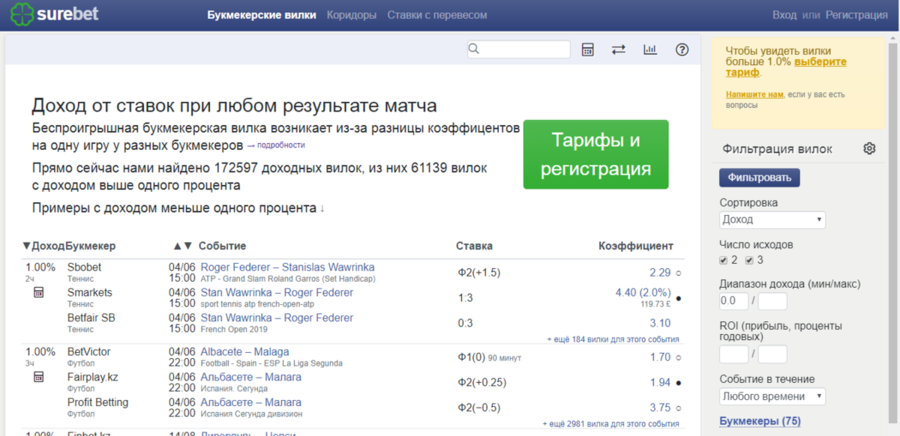Toggle the 2 outcomes checkbox

[x=725, y=261]
